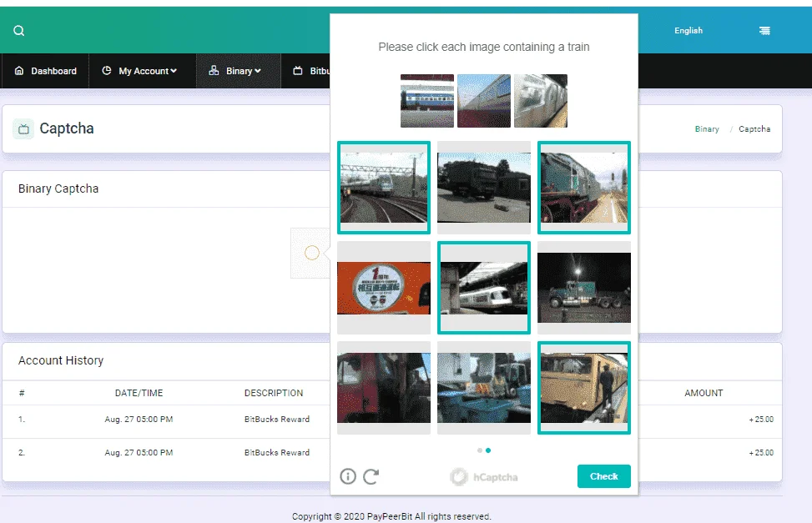This screenshot has height=523, width=812.
Task: Deselect the steam locomotive image tile
Action: point(584,188)
